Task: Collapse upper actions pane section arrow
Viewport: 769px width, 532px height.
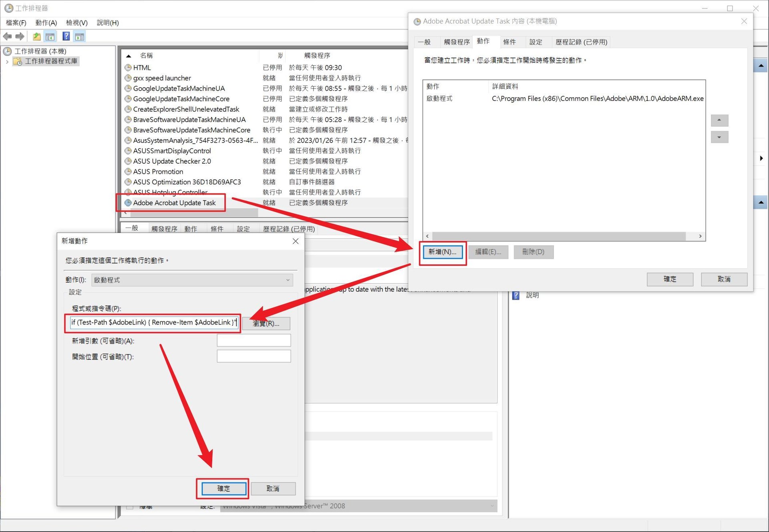Action: pos(761,65)
